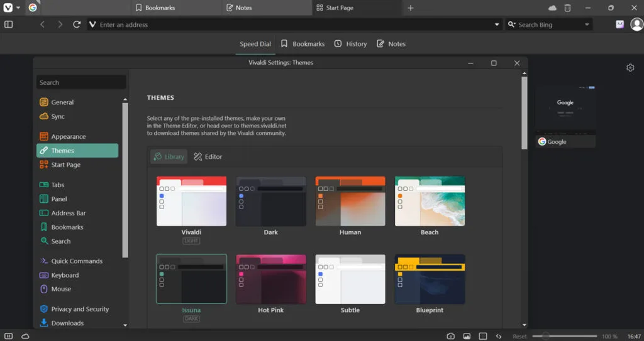The width and height of the screenshot is (644, 341).
Task: Open Speed Dial on the start page
Action: tap(255, 44)
